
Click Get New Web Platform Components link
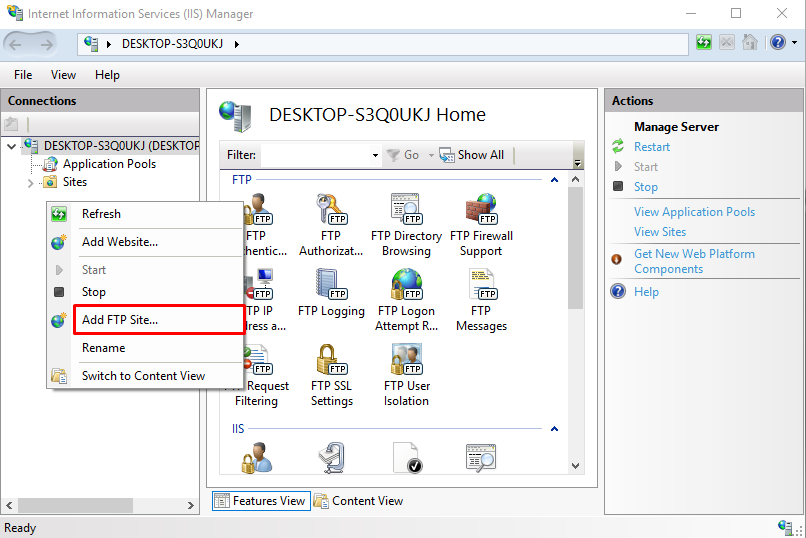click(x=694, y=261)
